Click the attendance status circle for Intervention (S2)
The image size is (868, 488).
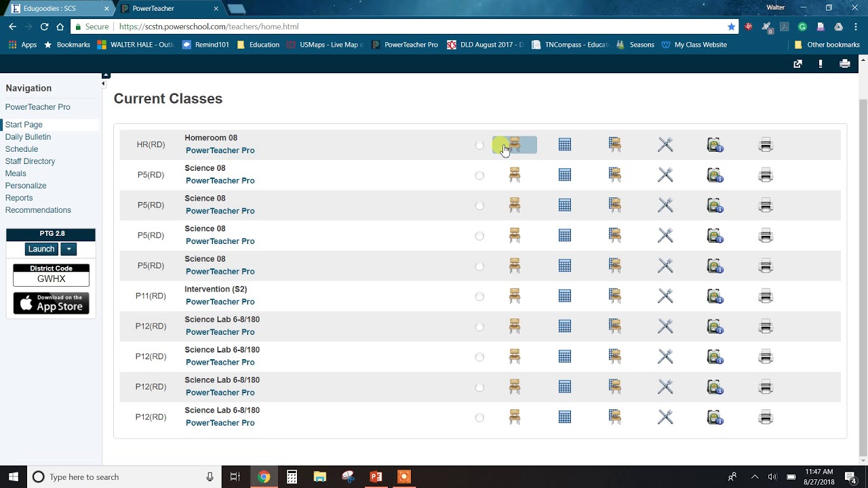[x=479, y=297]
